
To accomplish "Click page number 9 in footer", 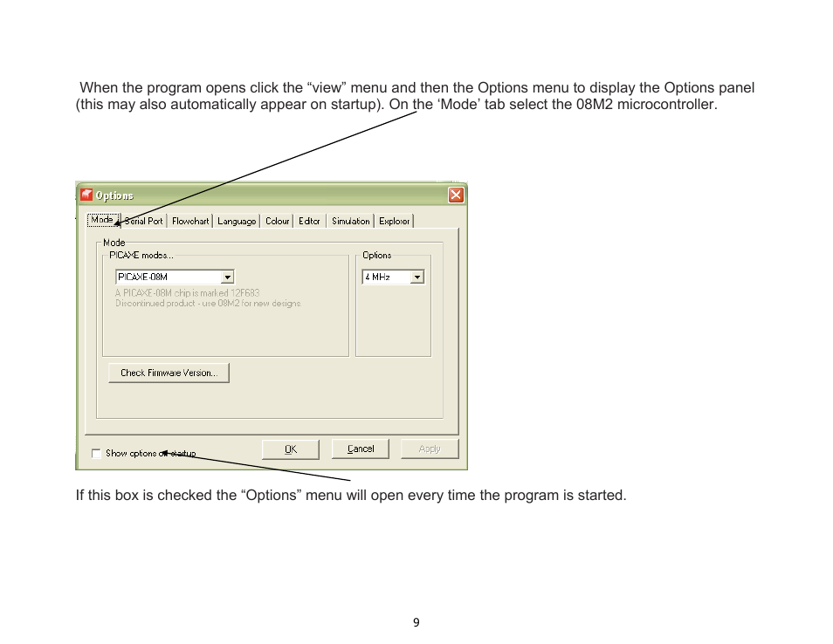I will tap(416, 622).
